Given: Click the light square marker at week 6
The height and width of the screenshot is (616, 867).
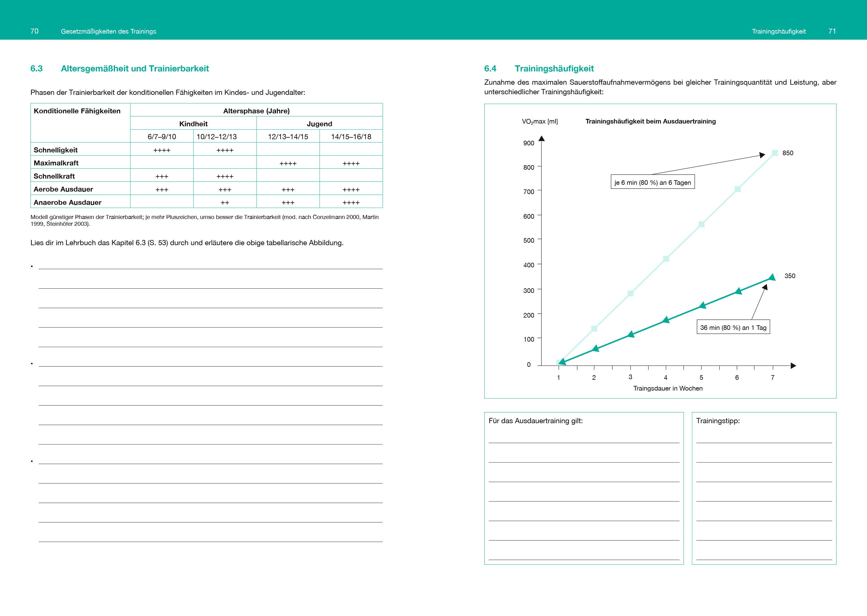Looking at the screenshot, I should click(x=737, y=189).
